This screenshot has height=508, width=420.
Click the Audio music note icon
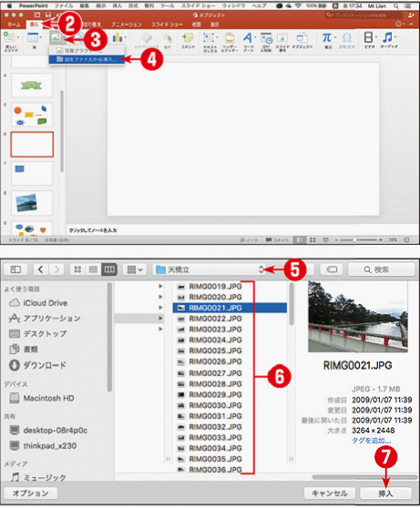click(x=387, y=37)
